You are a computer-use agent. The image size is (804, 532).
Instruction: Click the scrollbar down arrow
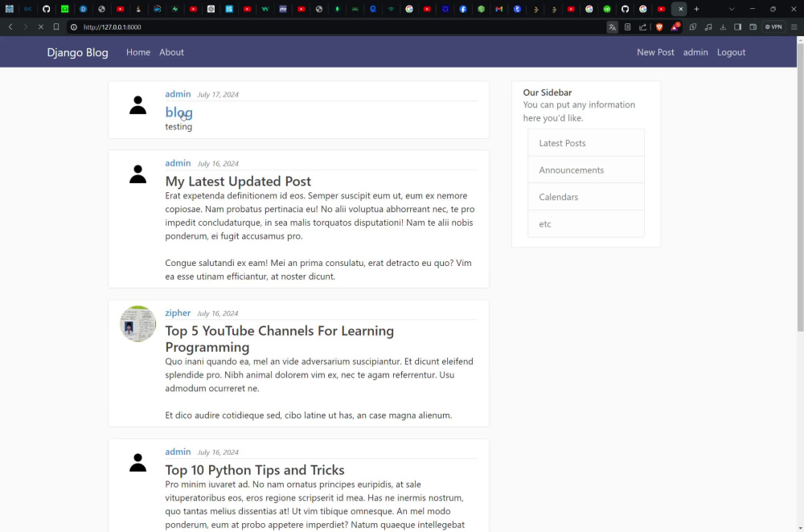tap(800, 528)
